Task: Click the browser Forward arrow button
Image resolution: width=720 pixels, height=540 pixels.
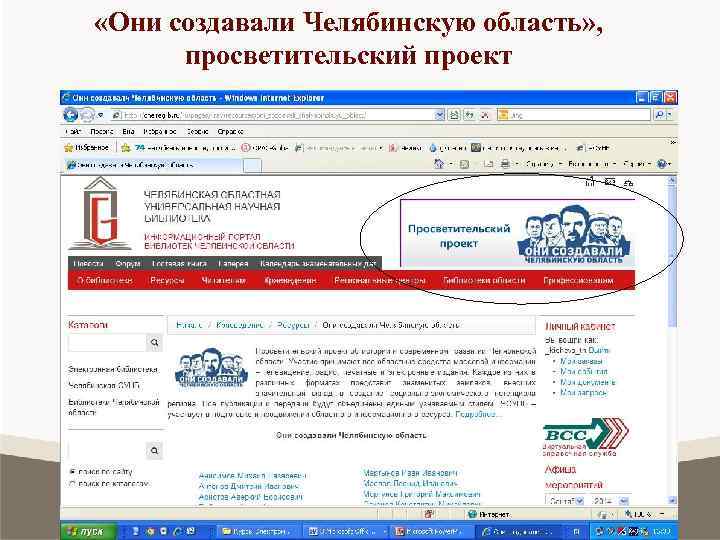Action: [87, 115]
